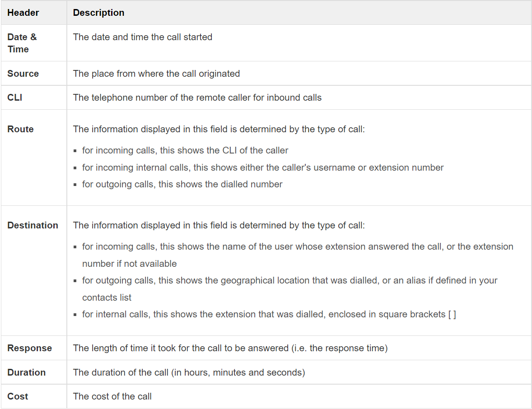Click the 'shows the CLI of the caller' bullet
Screen dimensions: 532x409
click(x=185, y=150)
